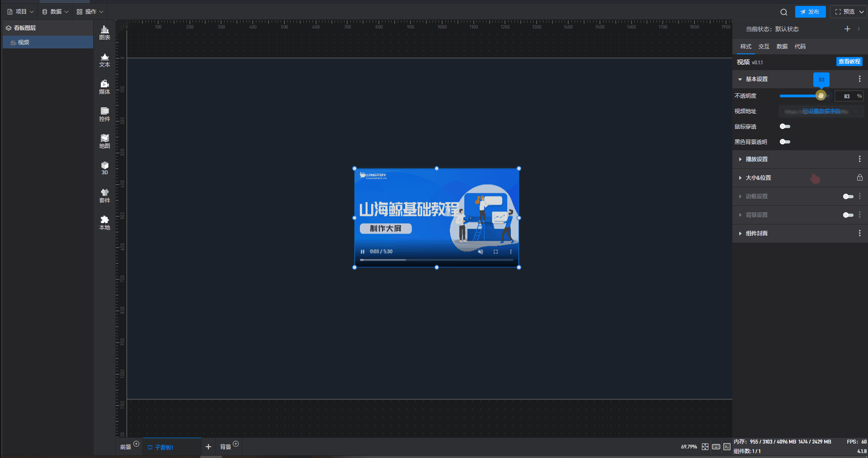Pause the video in the canvas player
Screen dimensions: 868x458
(x=363, y=252)
